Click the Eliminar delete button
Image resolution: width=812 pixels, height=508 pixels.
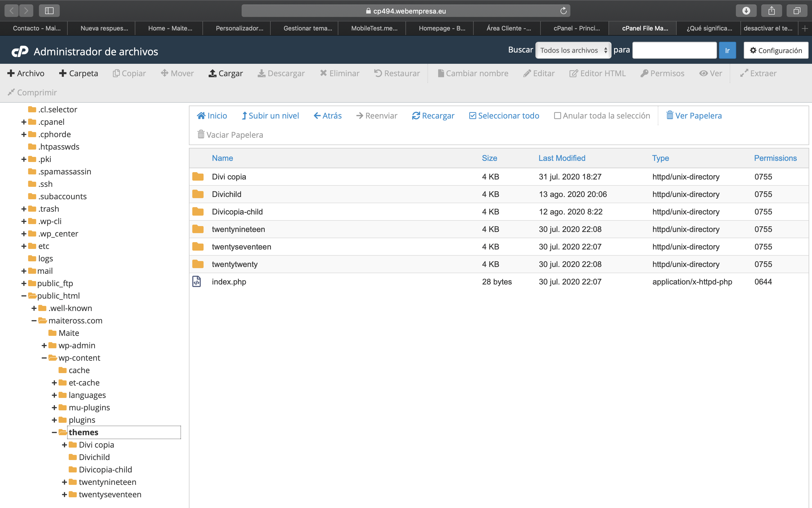pos(339,73)
